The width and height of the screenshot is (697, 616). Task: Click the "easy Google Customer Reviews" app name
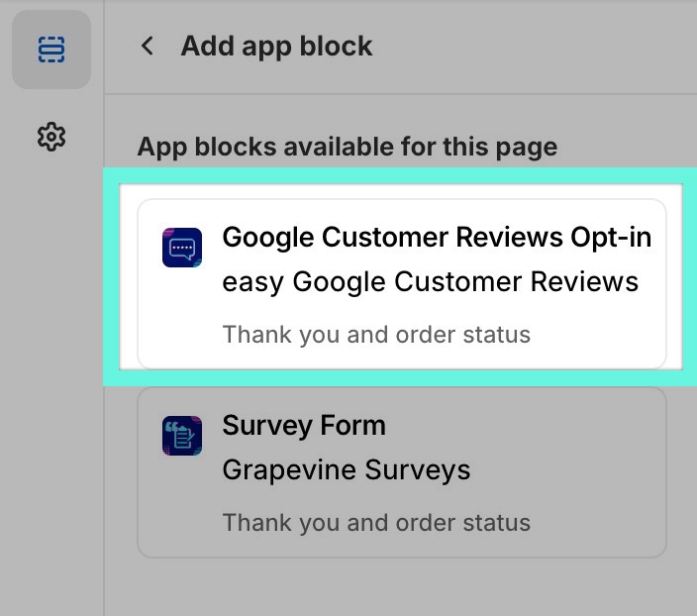pos(430,282)
